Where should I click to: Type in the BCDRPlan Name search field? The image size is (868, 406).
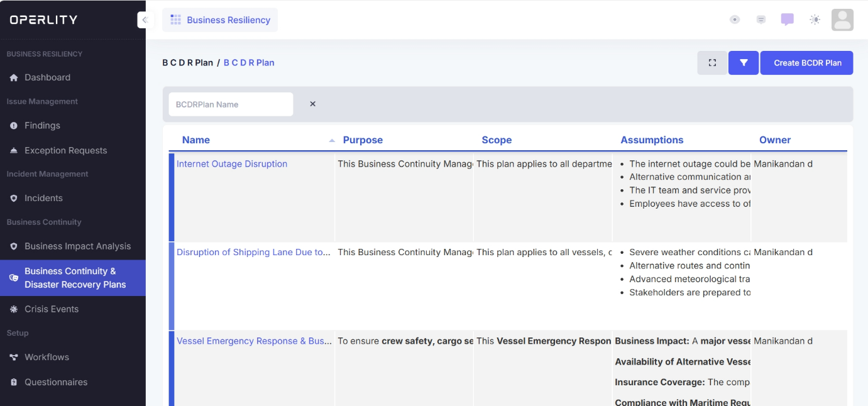[231, 104]
